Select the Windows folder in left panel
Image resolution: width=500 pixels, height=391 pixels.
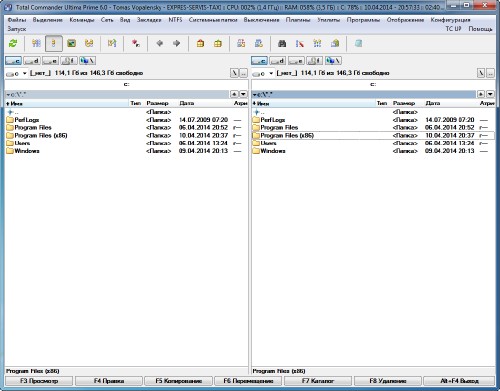[27, 151]
